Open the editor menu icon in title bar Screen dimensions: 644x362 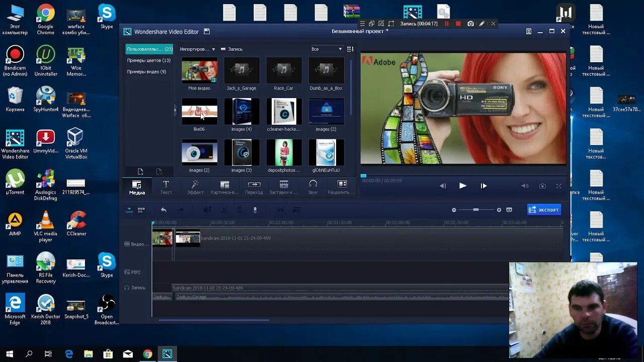click(529, 31)
